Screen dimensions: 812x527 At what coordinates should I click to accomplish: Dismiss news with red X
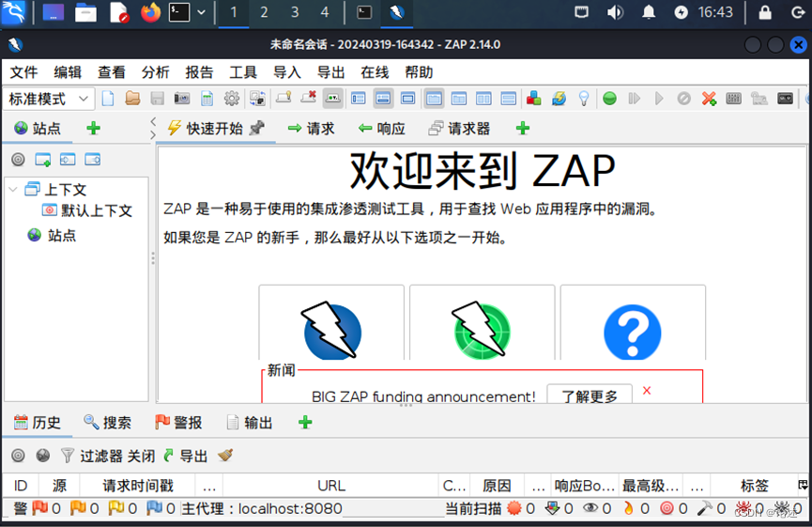[x=647, y=390]
